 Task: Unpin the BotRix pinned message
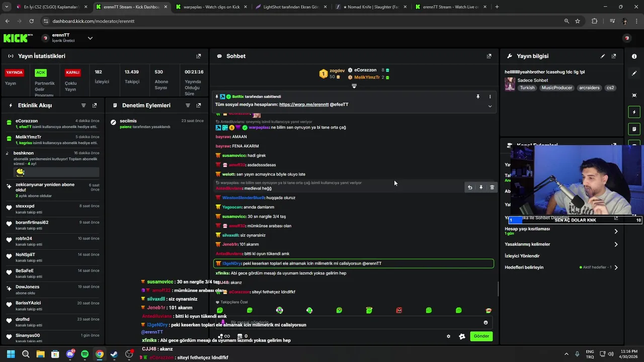tap(478, 97)
